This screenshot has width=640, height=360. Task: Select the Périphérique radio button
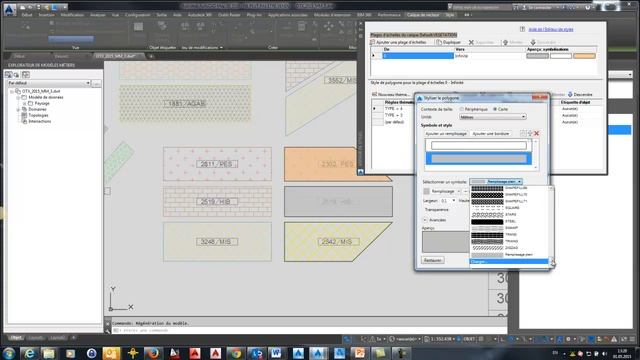click(x=462, y=109)
